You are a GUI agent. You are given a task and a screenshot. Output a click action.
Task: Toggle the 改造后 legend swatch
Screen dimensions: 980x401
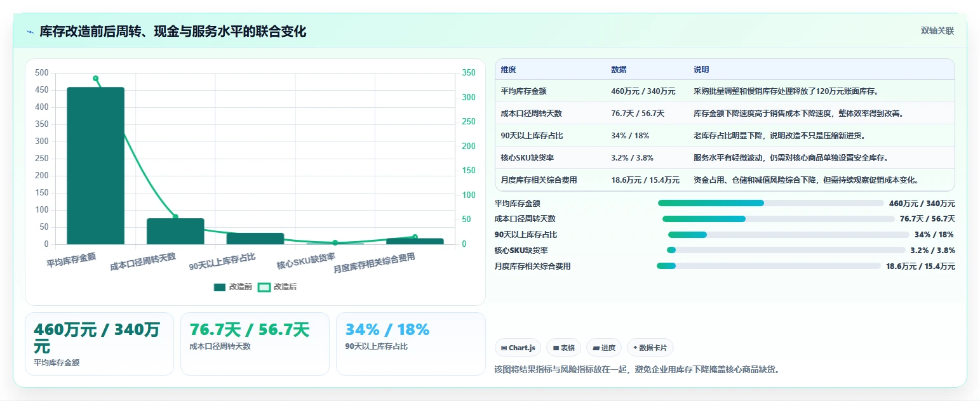click(x=264, y=287)
